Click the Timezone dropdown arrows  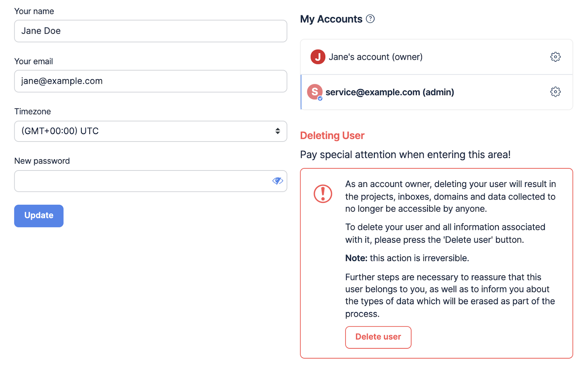[277, 131]
